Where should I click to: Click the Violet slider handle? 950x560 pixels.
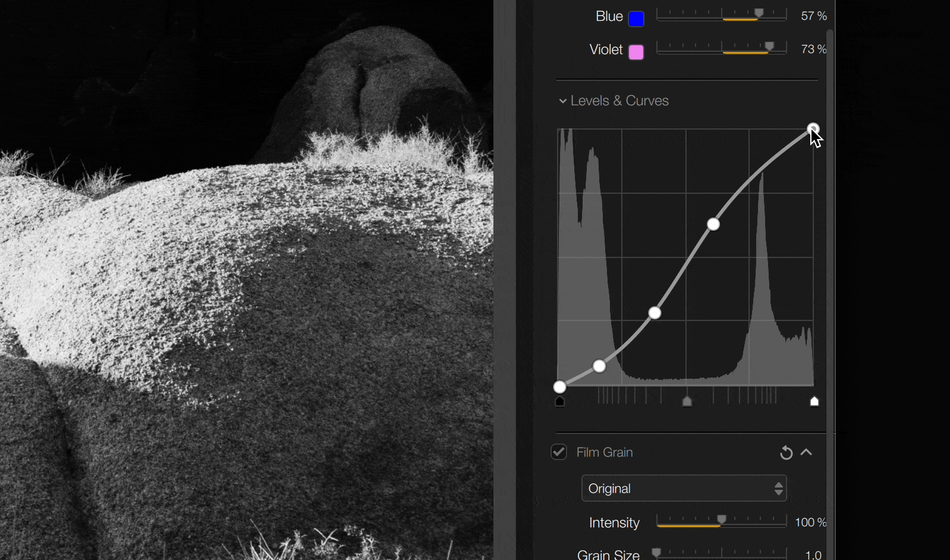770,46
